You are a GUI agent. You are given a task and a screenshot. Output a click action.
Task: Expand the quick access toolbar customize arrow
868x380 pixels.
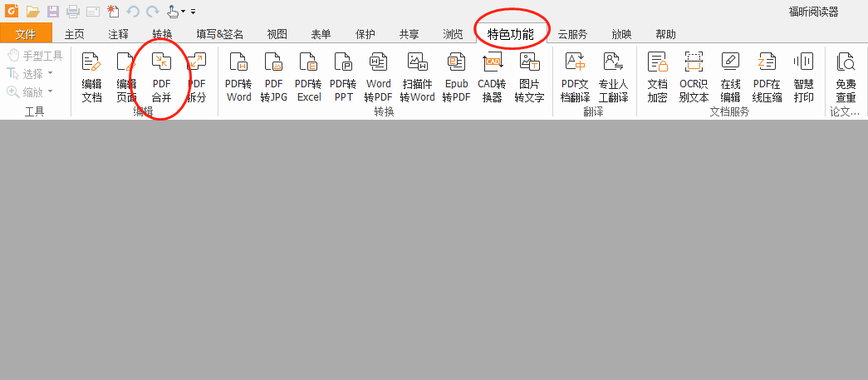(193, 11)
